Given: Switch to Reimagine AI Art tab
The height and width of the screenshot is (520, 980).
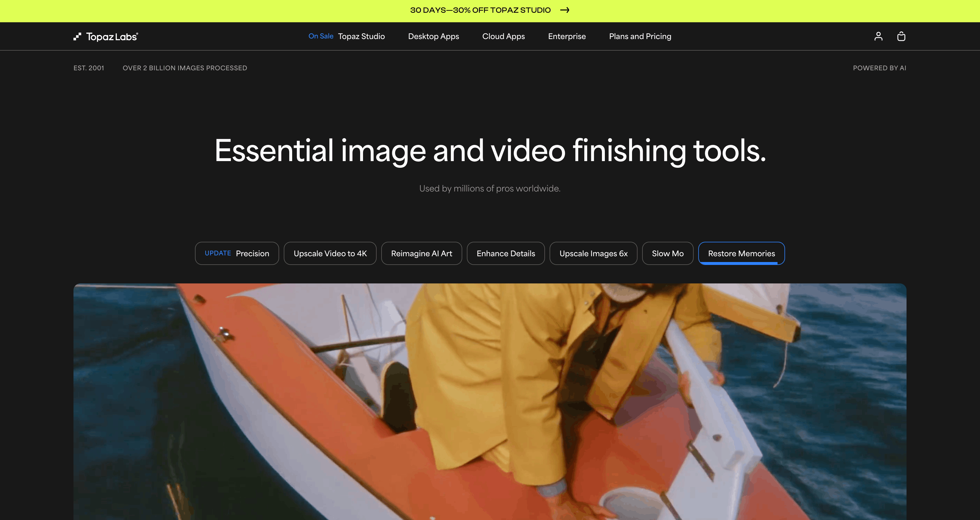Looking at the screenshot, I should [421, 253].
